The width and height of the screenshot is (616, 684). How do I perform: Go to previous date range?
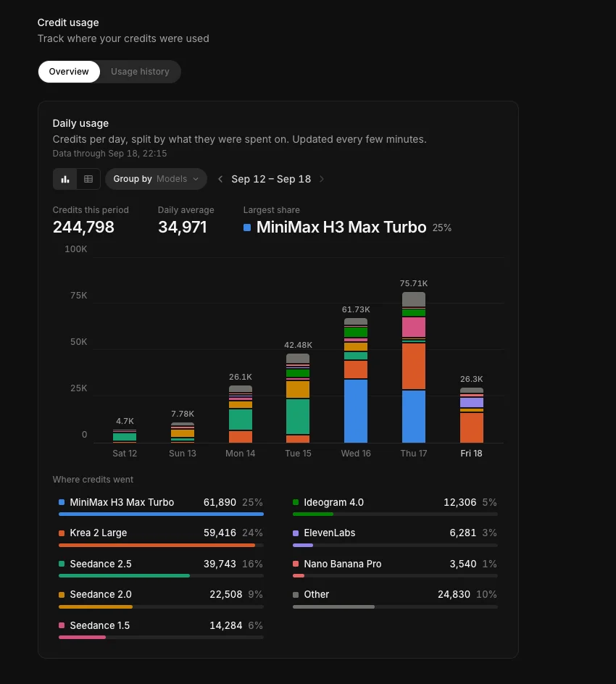(x=220, y=179)
